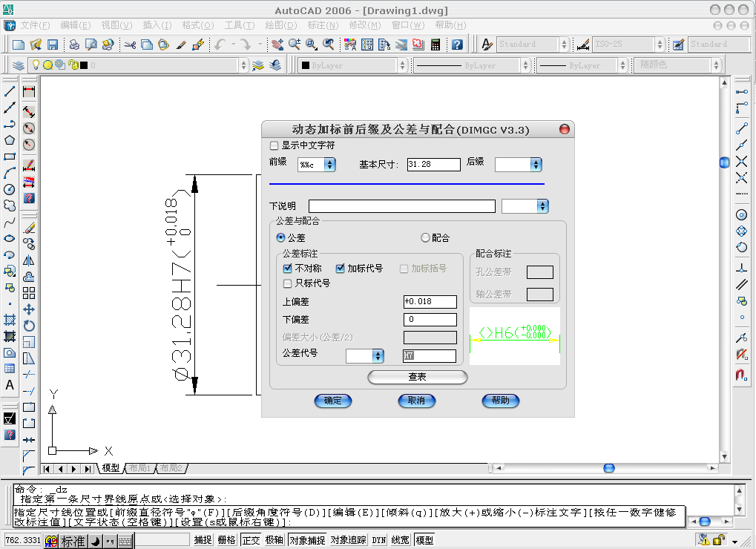Image resolution: width=756 pixels, height=549 pixels.
Task: Click the 基本尺寸 input field
Action: click(433, 165)
